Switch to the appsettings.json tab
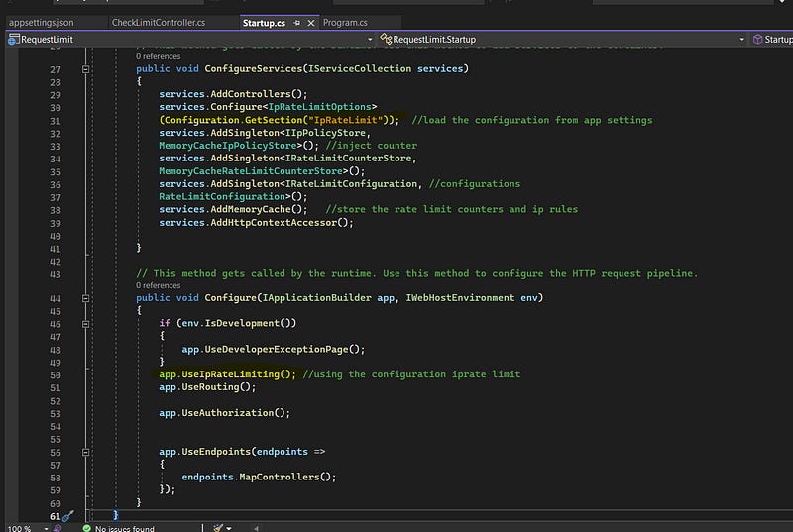Viewport: 793px width, 532px height. pos(40,22)
